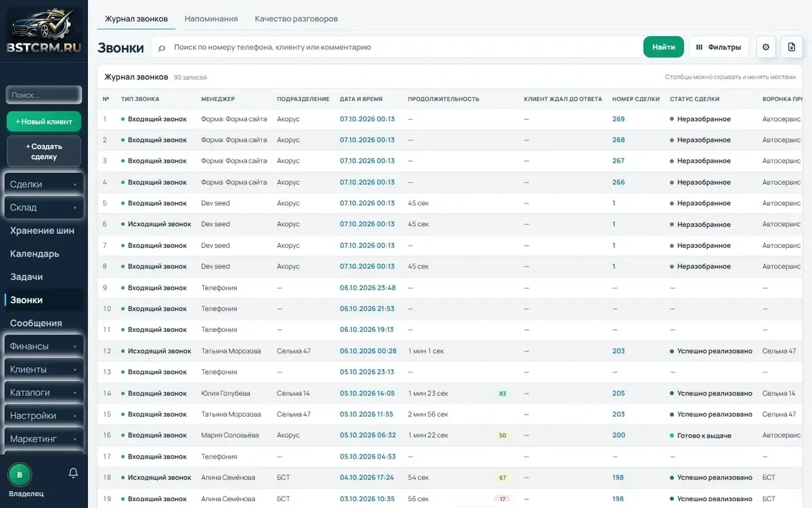
Task: Click manager Юлия Голубева
Action: point(225,394)
